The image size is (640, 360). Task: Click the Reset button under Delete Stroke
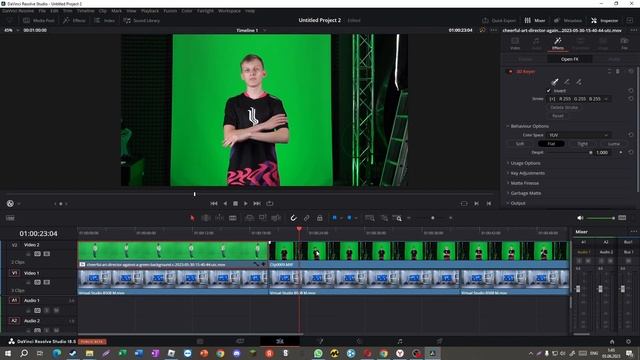click(x=558, y=116)
